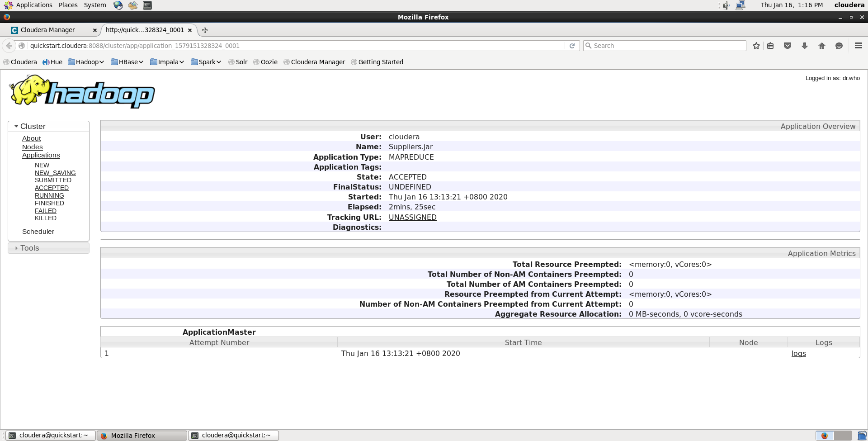The height and width of the screenshot is (441, 868).
Task: Launch mail app icon in top panel
Action: pyautogui.click(x=132, y=5)
